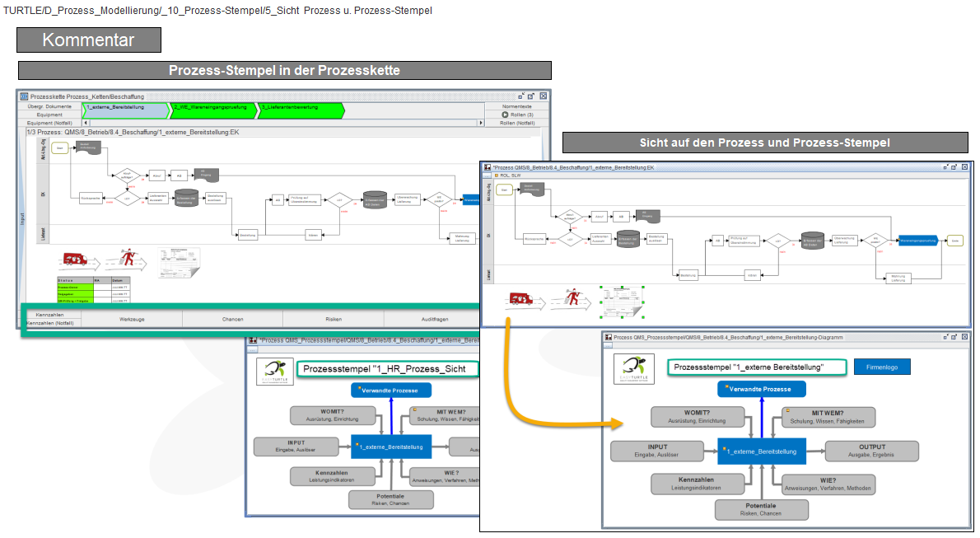This screenshot has height=538, width=980.
Task: Click the Potentiale box in externe Bereitstellung stamp
Action: (761, 509)
